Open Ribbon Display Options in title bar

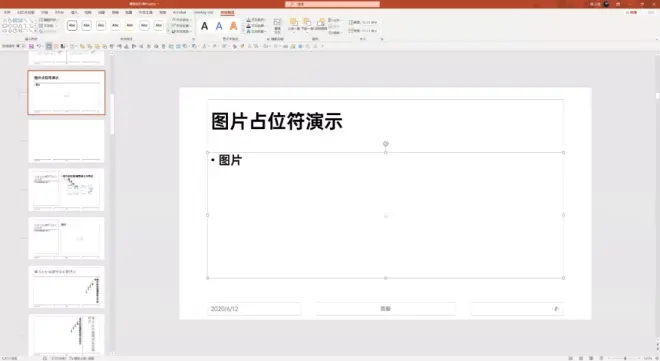click(x=618, y=4)
